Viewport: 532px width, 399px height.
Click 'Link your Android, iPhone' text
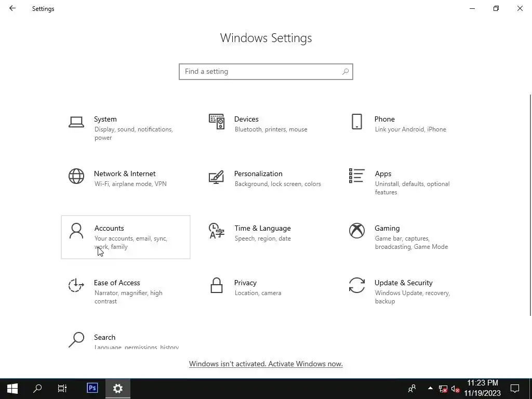point(410,129)
